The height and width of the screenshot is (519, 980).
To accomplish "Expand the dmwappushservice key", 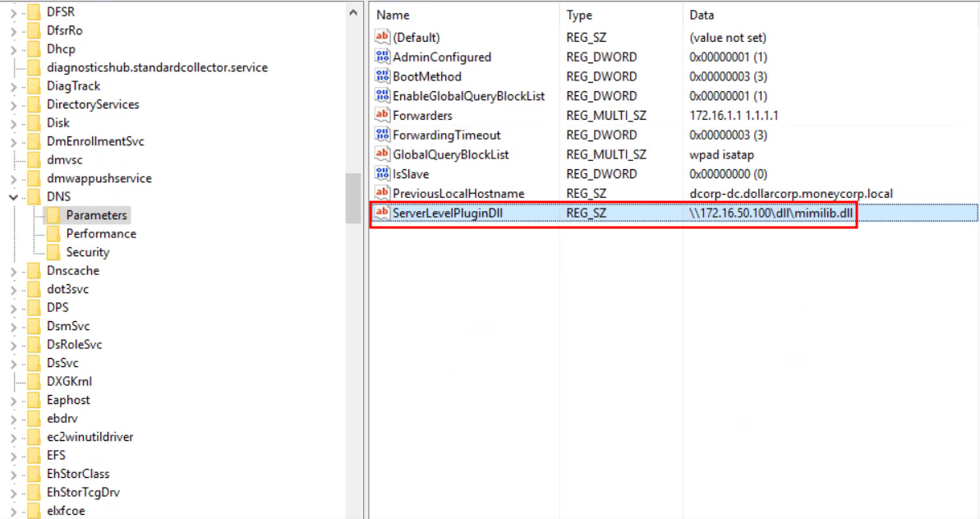I will pos(13,178).
